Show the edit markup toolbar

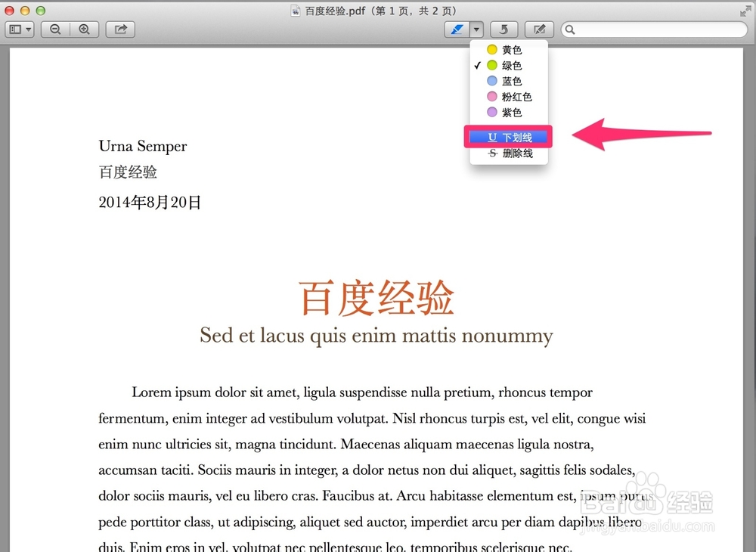tap(540, 29)
